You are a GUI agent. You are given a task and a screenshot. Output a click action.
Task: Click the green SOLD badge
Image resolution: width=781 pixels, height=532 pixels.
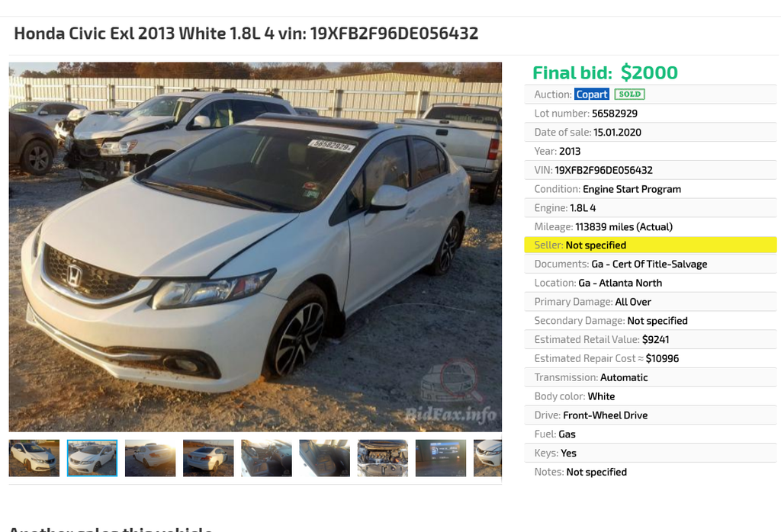tap(629, 94)
